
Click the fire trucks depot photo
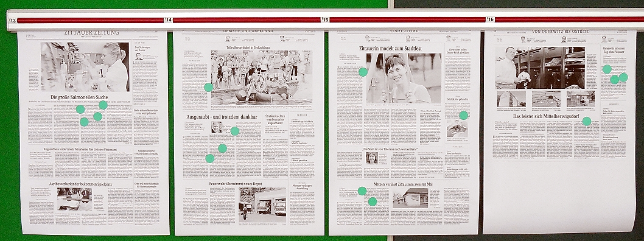pos(262,205)
